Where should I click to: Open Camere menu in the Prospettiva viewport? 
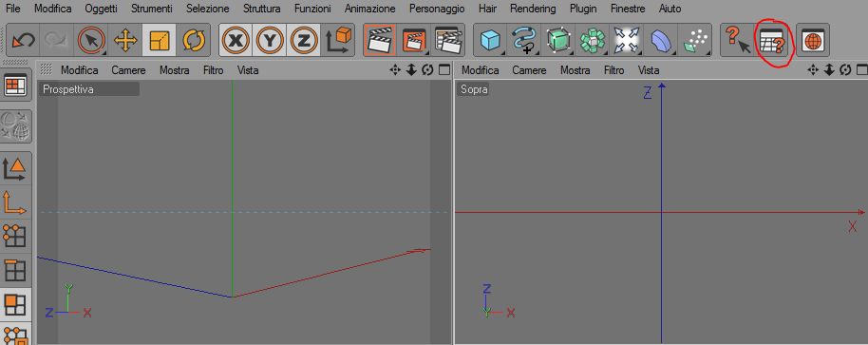tap(128, 70)
